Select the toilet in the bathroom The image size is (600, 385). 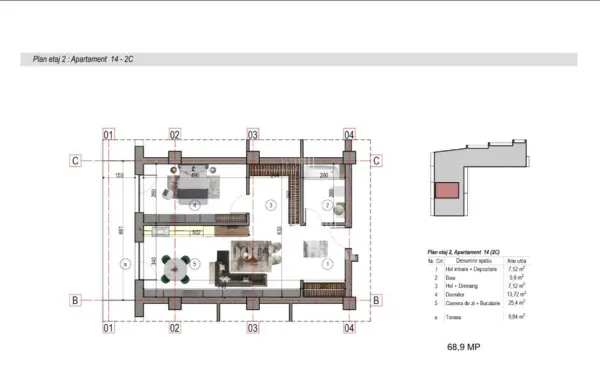point(339,209)
